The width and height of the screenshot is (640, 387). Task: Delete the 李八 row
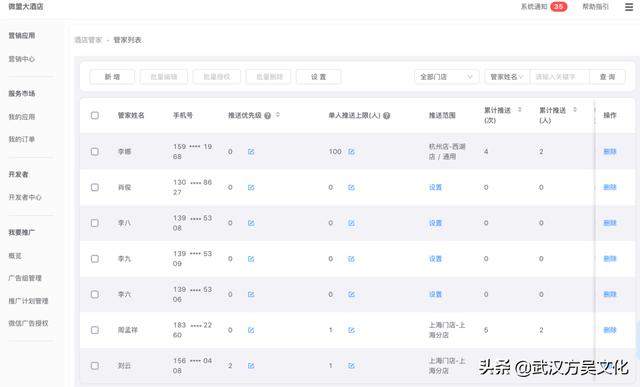click(610, 223)
